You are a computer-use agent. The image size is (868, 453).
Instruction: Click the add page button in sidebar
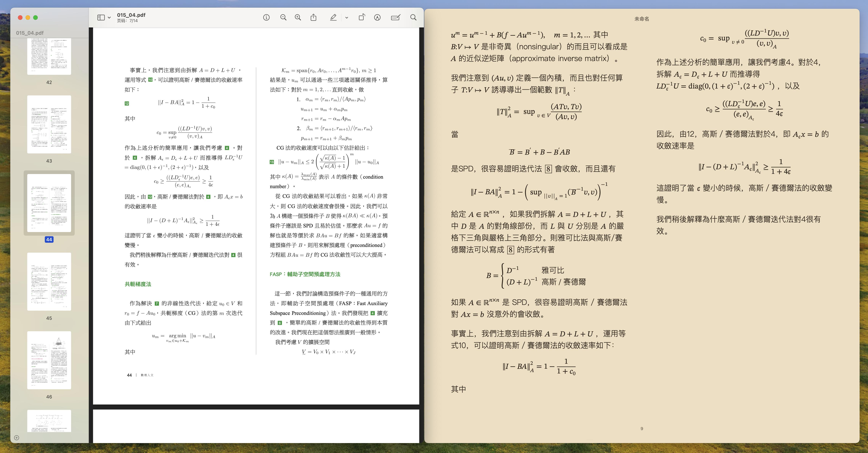[x=17, y=438]
